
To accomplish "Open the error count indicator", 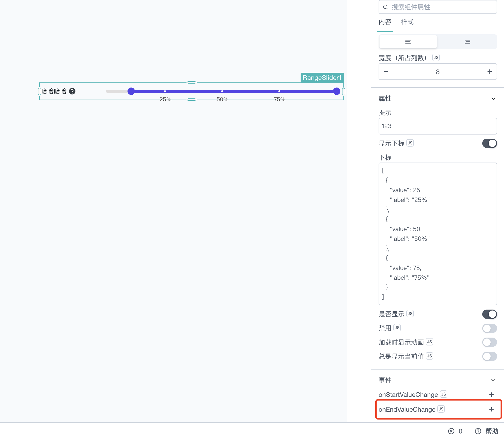I will pos(455,431).
